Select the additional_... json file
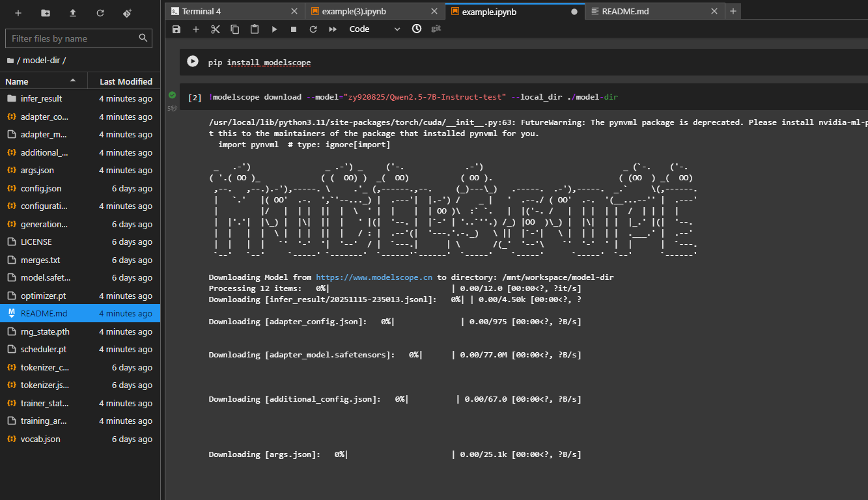The width and height of the screenshot is (868, 500). point(80,152)
